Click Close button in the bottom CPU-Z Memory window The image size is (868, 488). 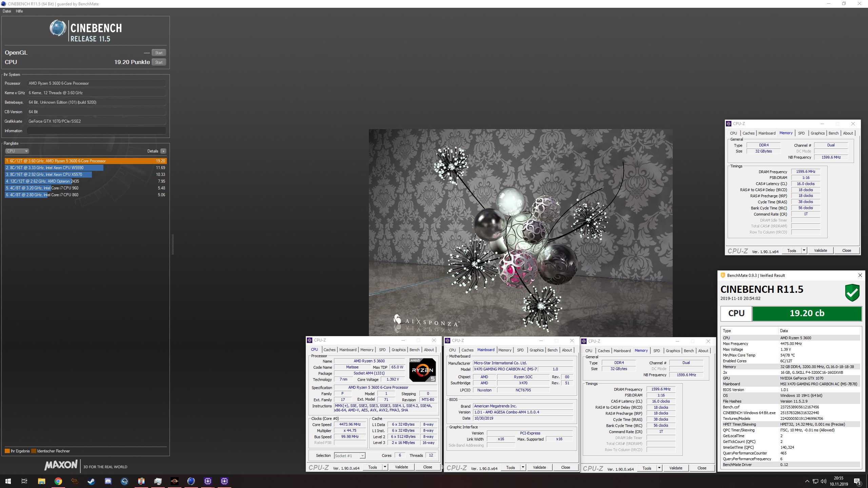[702, 468]
